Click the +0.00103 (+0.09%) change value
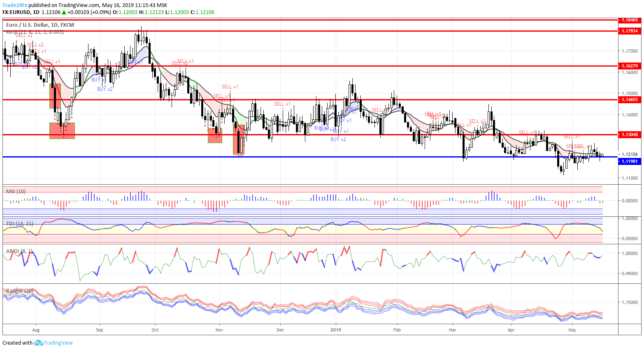644x350 pixels. coord(89,12)
